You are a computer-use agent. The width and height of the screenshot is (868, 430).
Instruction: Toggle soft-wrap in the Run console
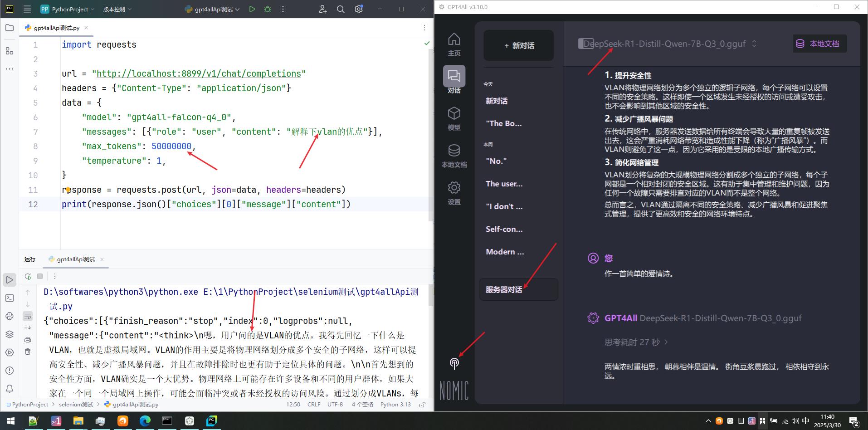coord(28,316)
